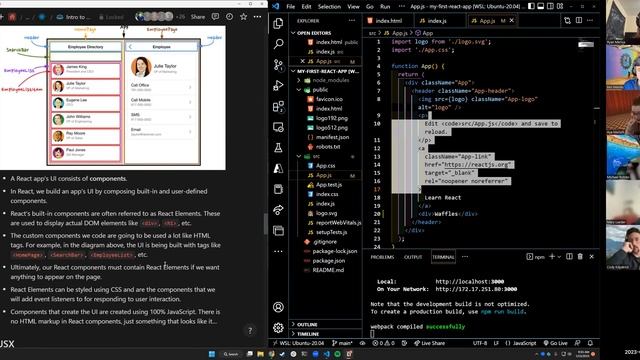Image resolution: width=640 pixels, height=360 pixels.
Task: Open changes compare icon in editor toolbar
Action: coord(567,20)
